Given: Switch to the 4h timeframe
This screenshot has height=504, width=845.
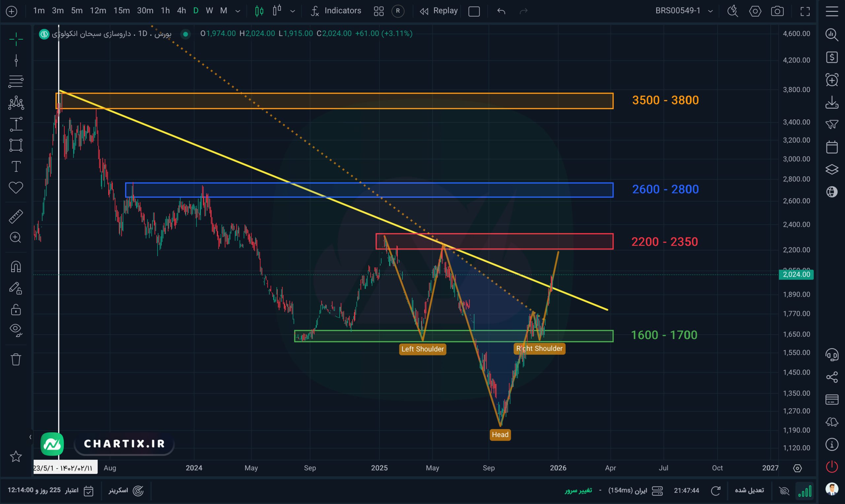Looking at the screenshot, I should coord(181,11).
